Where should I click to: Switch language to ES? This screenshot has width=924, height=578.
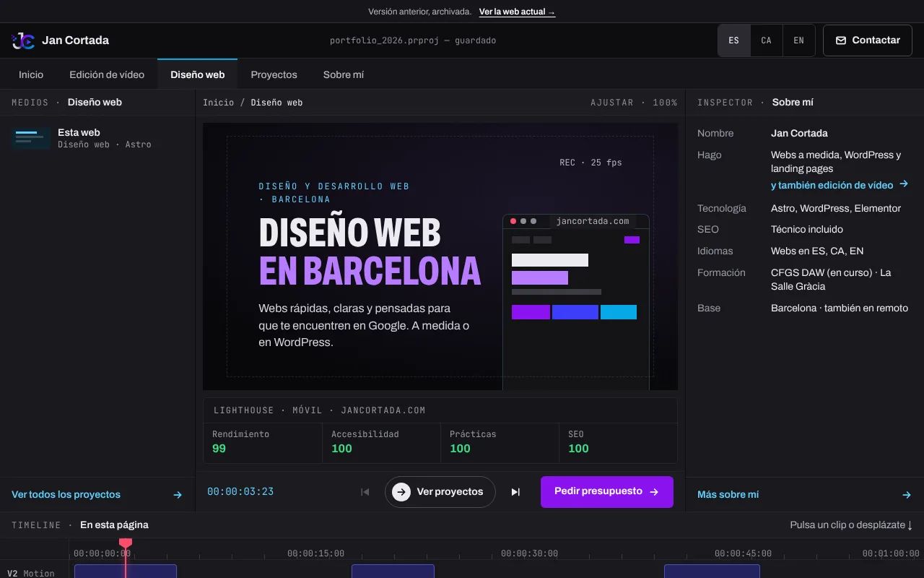point(734,40)
